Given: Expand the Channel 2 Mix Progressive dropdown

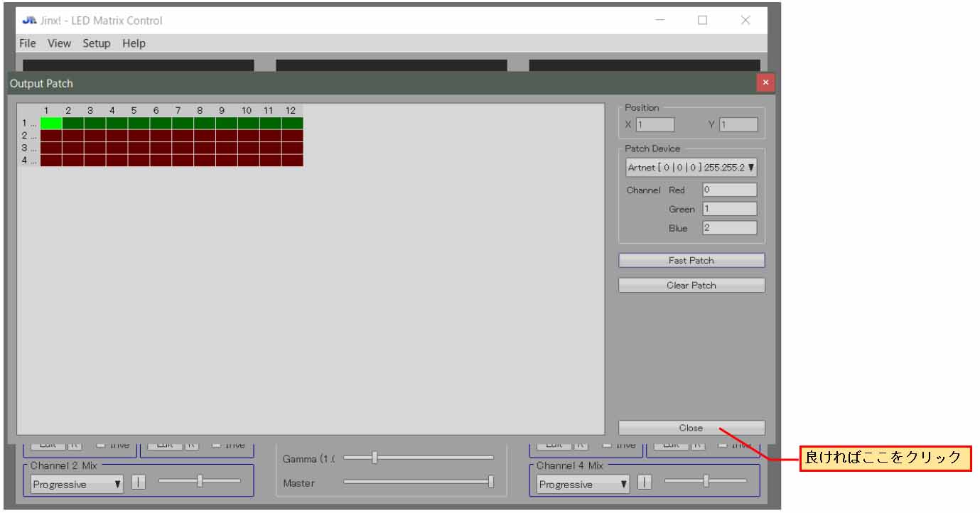Looking at the screenshot, I should 77,485.
